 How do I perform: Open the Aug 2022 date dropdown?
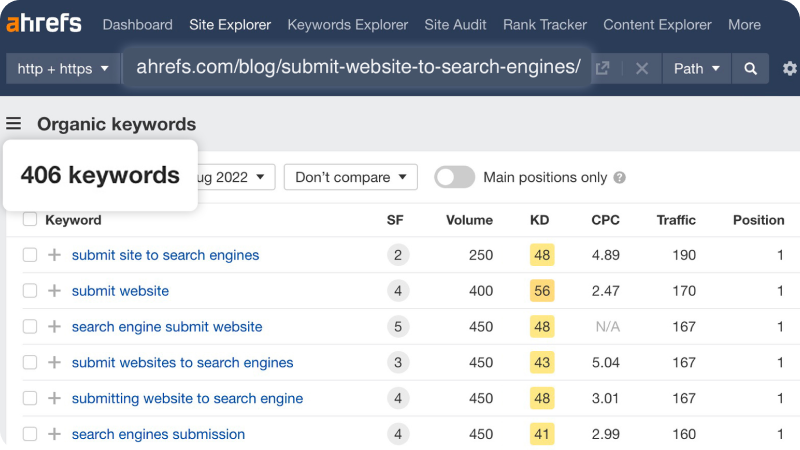236,177
